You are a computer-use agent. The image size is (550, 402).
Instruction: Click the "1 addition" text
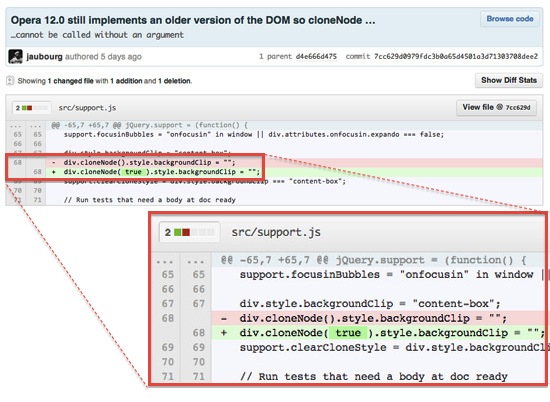pyautogui.click(x=126, y=81)
